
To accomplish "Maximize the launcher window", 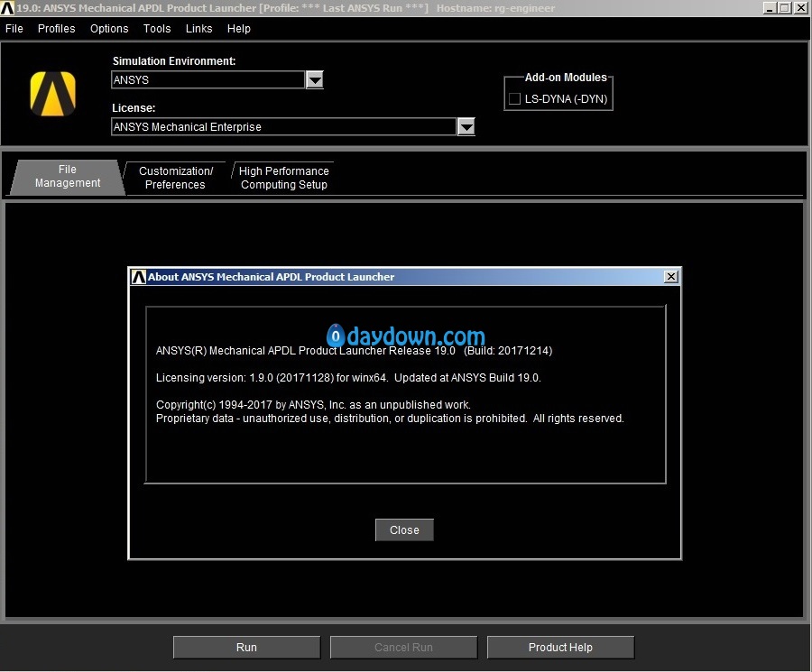I will click(x=785, y=8).
